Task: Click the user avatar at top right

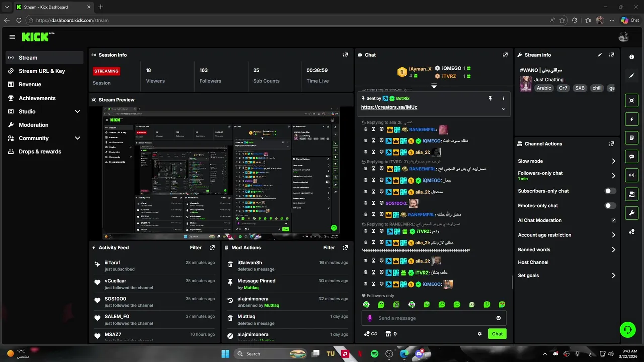Action: [x=623, y=37]
